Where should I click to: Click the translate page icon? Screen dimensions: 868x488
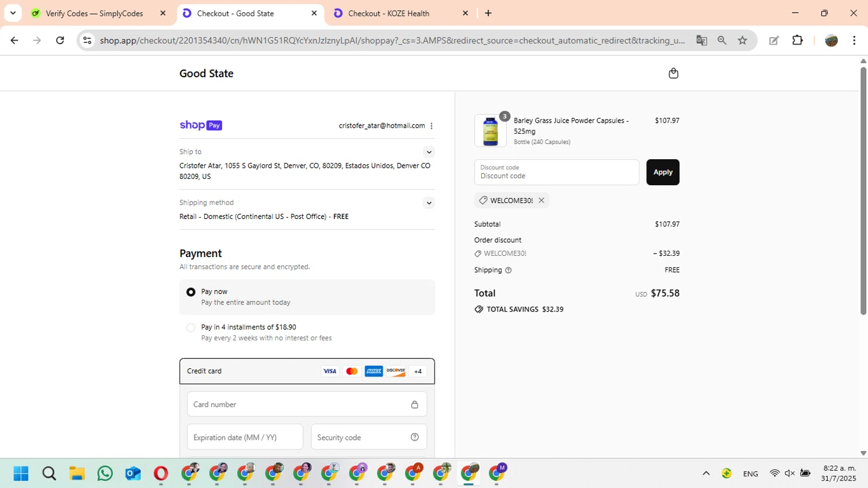tap(701, 41)
